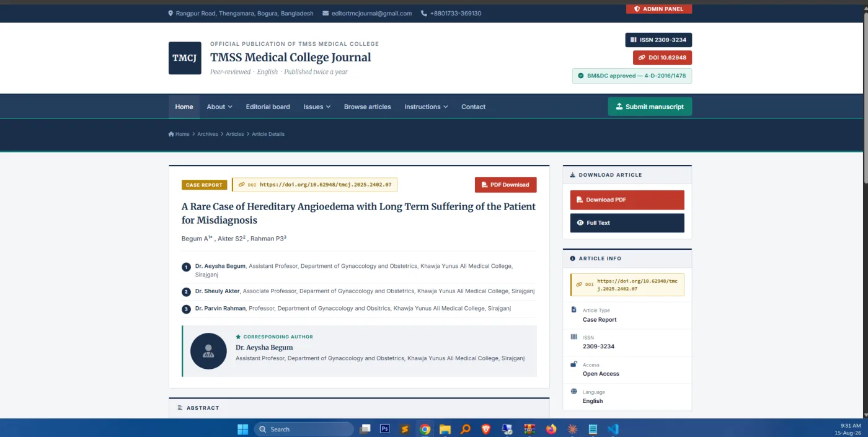This screenshot has height=437, width=868.
Task: Click the Corresponding Author star icon
Action: click(238, 337)
